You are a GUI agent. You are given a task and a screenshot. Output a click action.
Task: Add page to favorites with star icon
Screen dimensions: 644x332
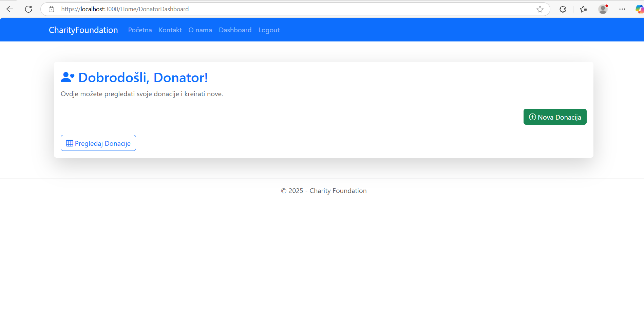pyautogui.click(x=540, y=9)
